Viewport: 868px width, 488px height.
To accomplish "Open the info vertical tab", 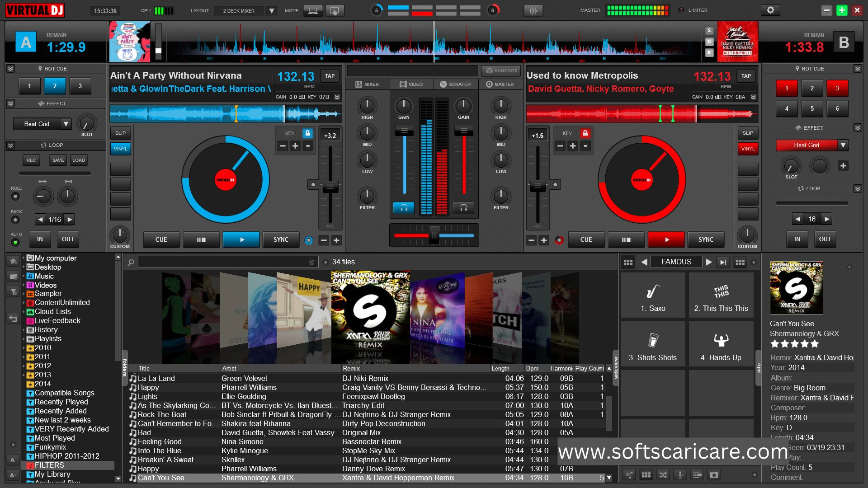I will [x=759, y=368].
